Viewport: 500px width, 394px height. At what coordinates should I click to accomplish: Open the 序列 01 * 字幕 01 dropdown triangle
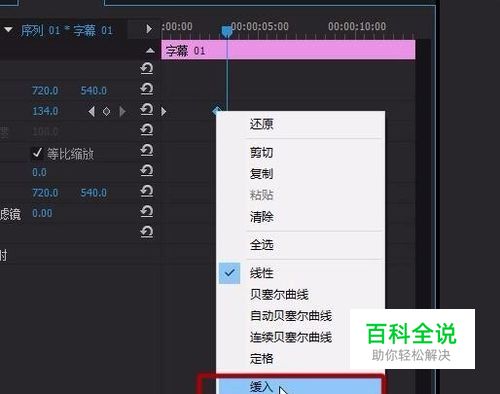(8, 30)
